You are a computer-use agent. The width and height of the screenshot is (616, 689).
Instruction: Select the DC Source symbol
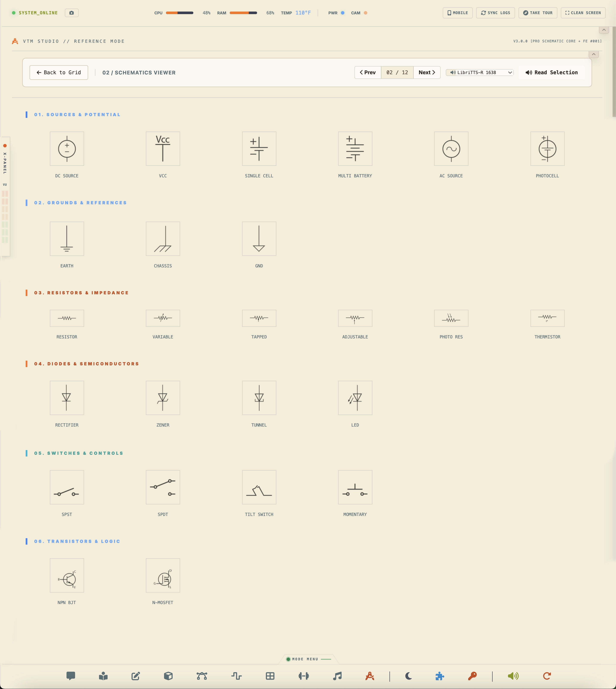pos(67,149)
